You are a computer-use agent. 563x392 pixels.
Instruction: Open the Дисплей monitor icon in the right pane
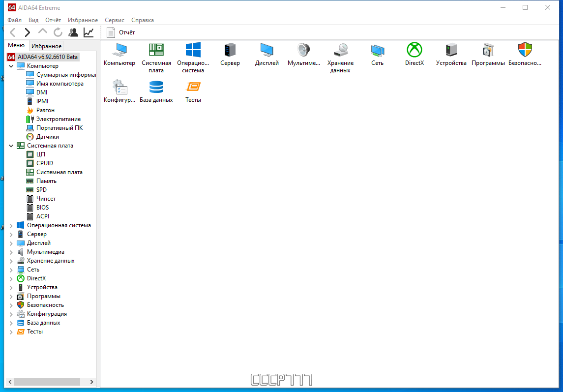pyautogui.click(x=267, y=54)
